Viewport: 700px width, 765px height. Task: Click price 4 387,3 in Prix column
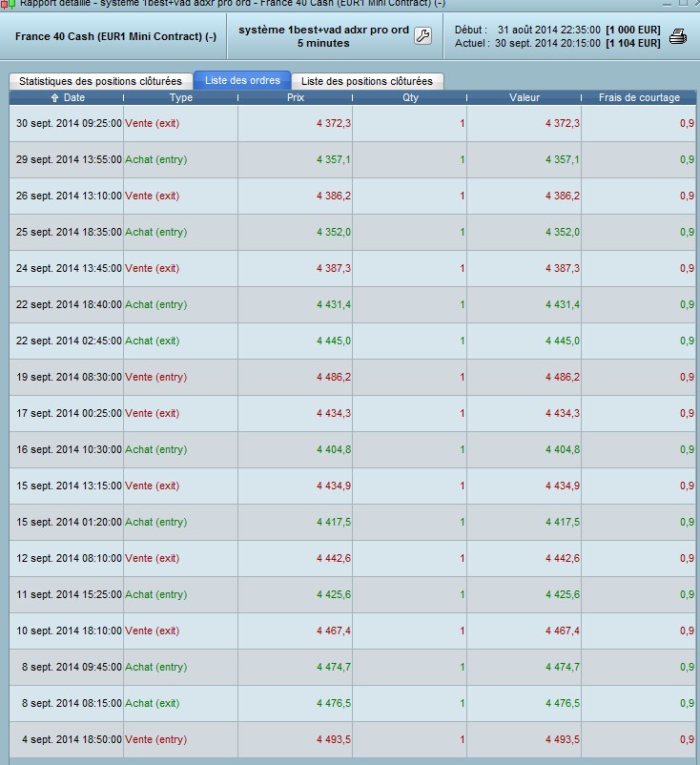334,268
